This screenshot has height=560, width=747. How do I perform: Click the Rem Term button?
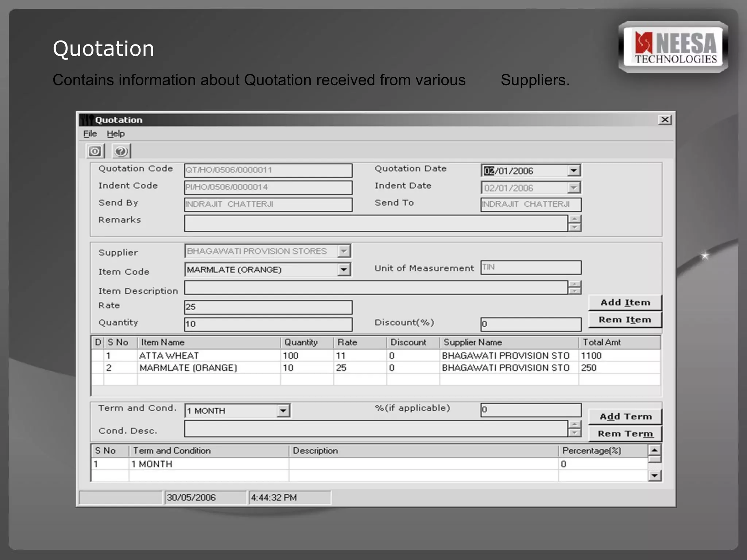coord(625,434)
